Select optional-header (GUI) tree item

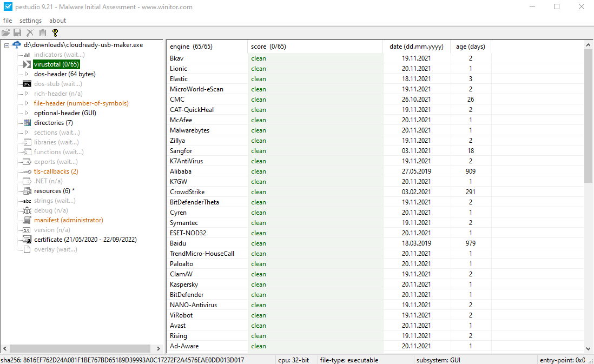tap(65, 113)
